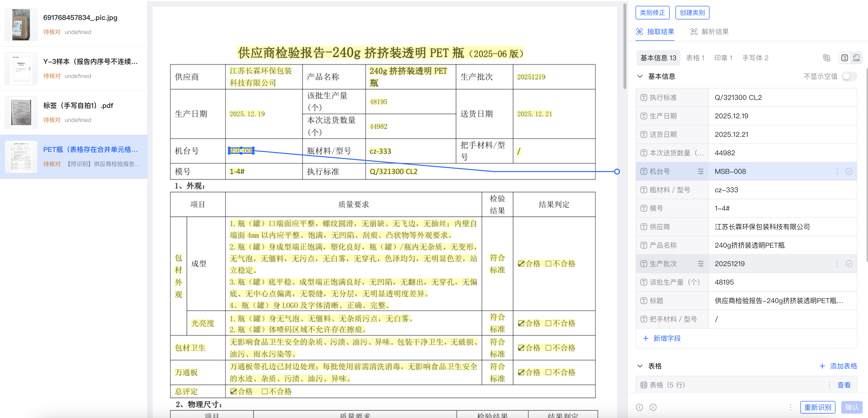This screenshot has height=418, width=868.
Task: Go to previous document arrow icon
Action: point(639,407)
